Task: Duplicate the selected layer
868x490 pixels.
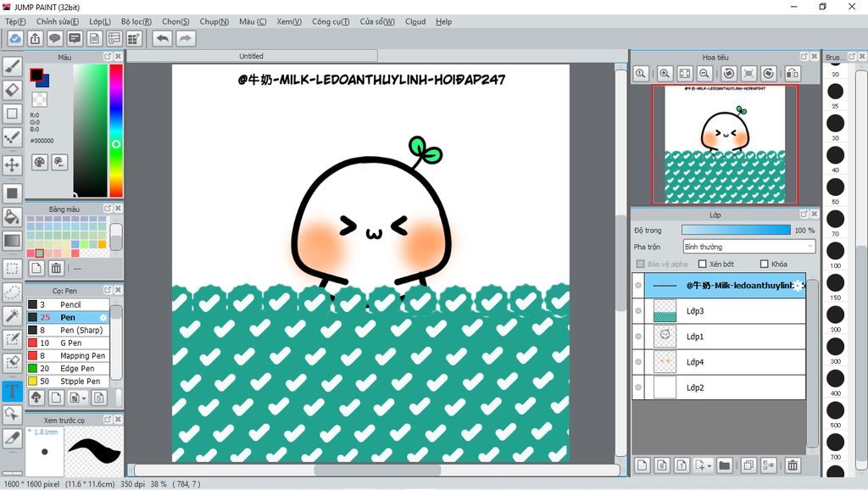Action: 748,465
